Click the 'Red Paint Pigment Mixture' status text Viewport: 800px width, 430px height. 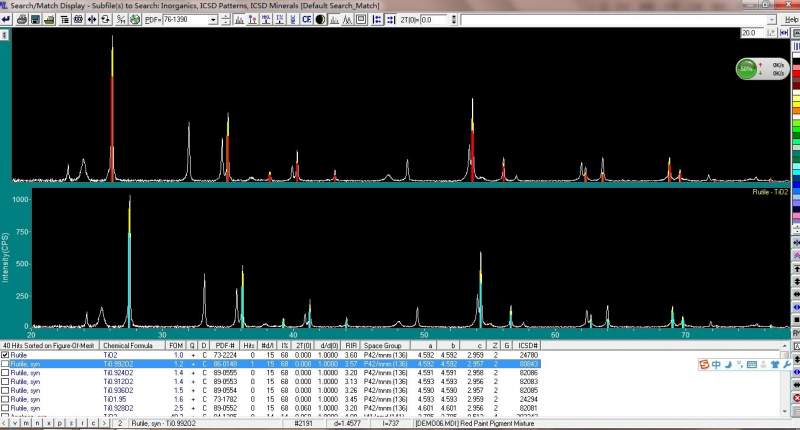(x=497, y=423)
